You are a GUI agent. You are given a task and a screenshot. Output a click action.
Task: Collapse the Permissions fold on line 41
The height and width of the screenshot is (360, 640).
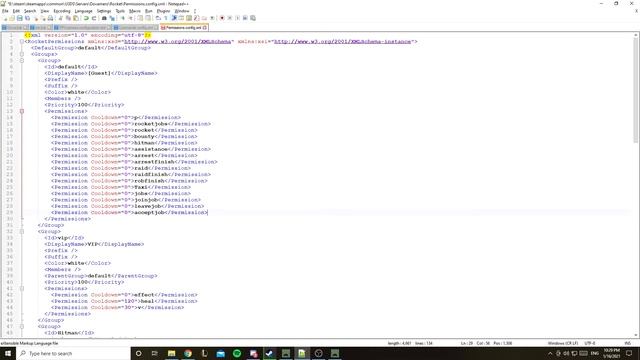click(x=22, y=289)
